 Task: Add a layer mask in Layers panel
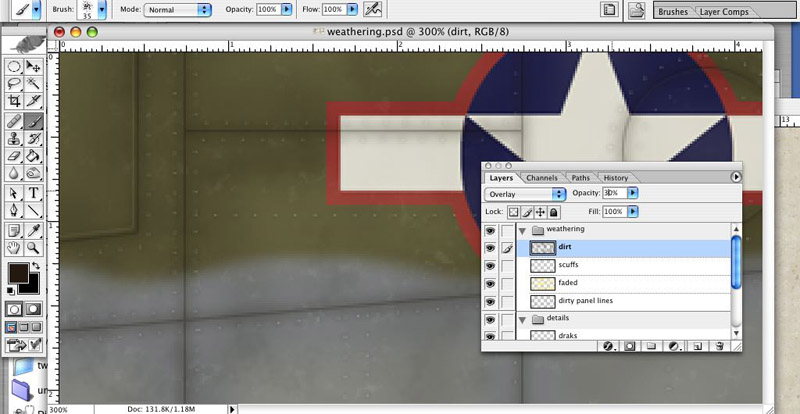pyautogui.click(x=630, y=346)
